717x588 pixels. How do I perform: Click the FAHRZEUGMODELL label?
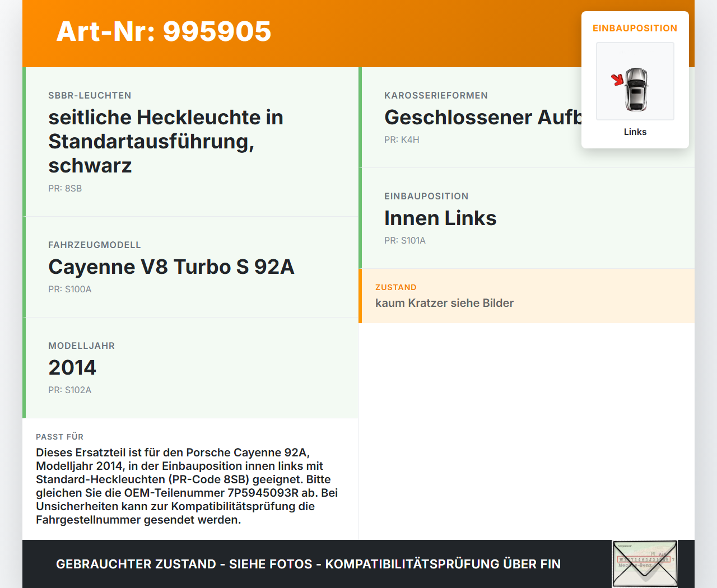(95, 245)
